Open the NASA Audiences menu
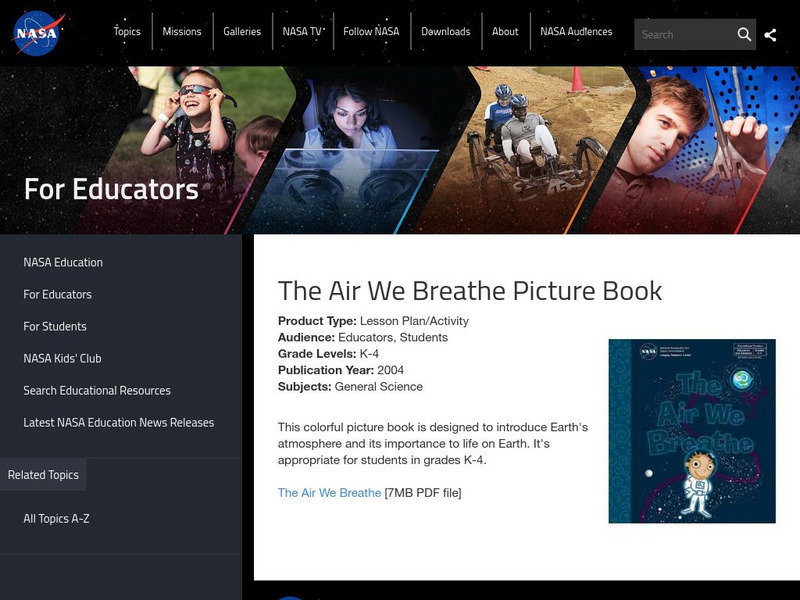The image size is (800, 600). pyautogui.click(x=577, y=31)
